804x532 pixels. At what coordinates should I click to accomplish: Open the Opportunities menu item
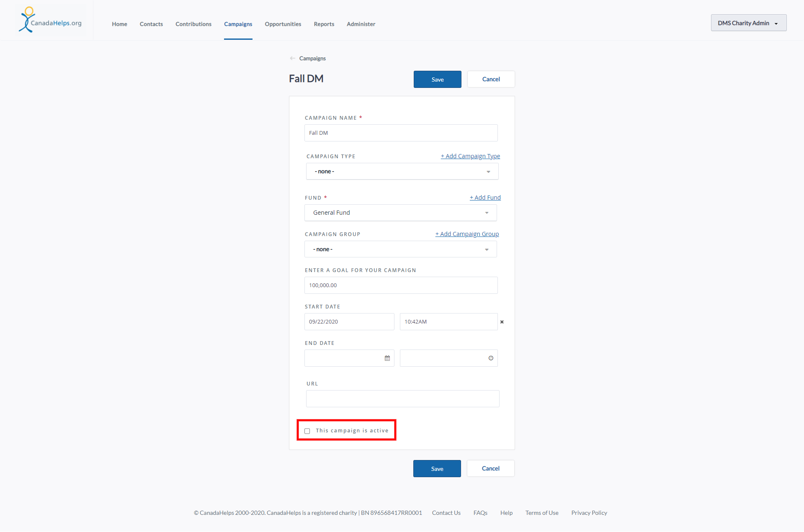click(283, 24)
